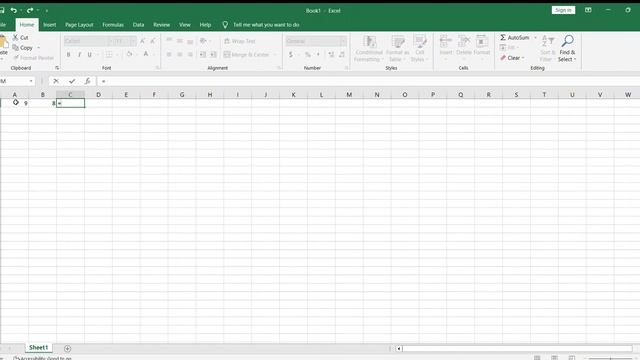Add a new sheet with plus button
The image size is (640, 360).
coord(67,349)
